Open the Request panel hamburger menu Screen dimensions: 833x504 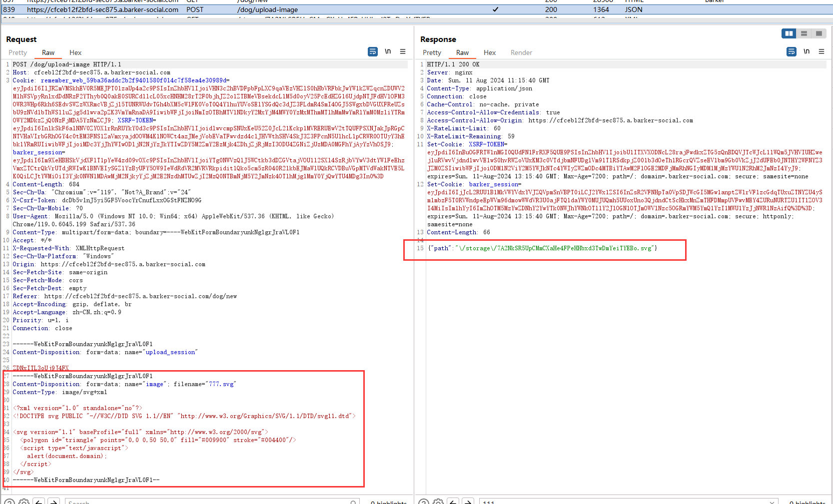coord(403,51)
